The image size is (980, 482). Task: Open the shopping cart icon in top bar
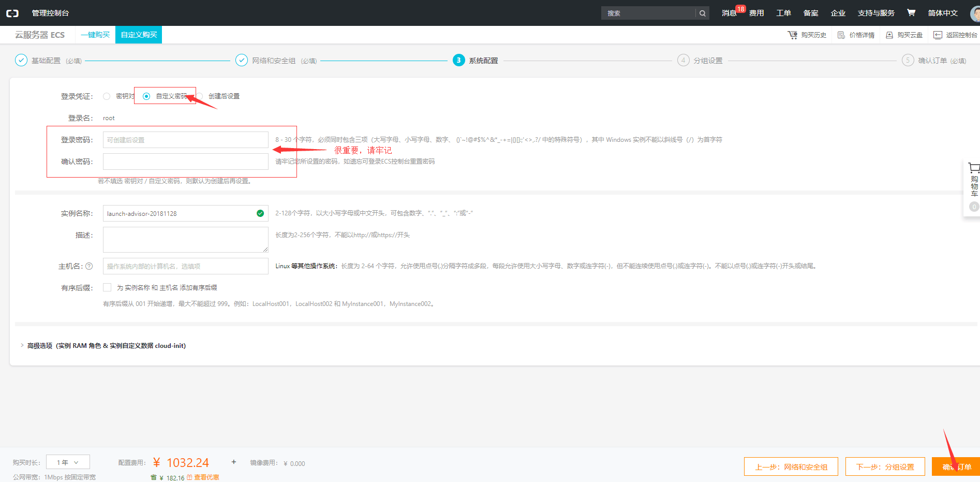tap(911, 12)
